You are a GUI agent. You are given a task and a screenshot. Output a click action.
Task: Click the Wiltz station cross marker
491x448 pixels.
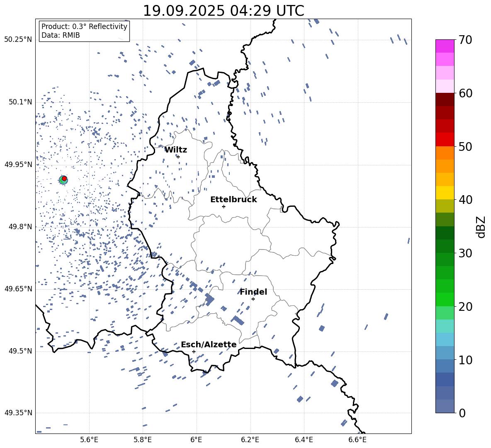pos(178,157)
